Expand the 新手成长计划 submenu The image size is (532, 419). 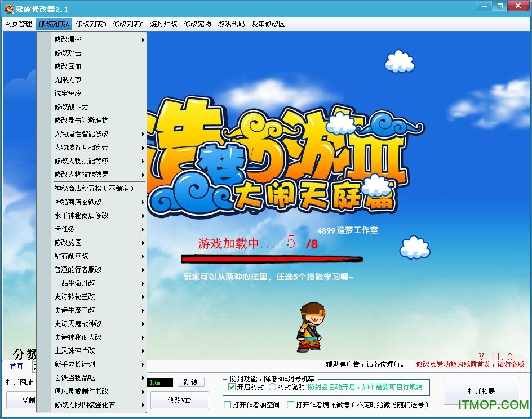tap(92, 364)
